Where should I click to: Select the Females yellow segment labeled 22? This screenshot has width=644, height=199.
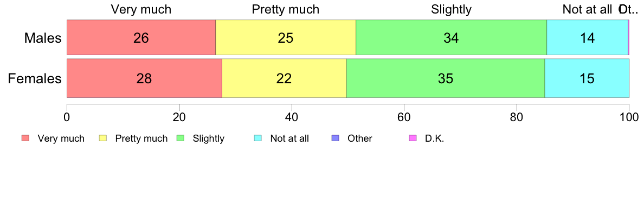[x=284, y=78]
